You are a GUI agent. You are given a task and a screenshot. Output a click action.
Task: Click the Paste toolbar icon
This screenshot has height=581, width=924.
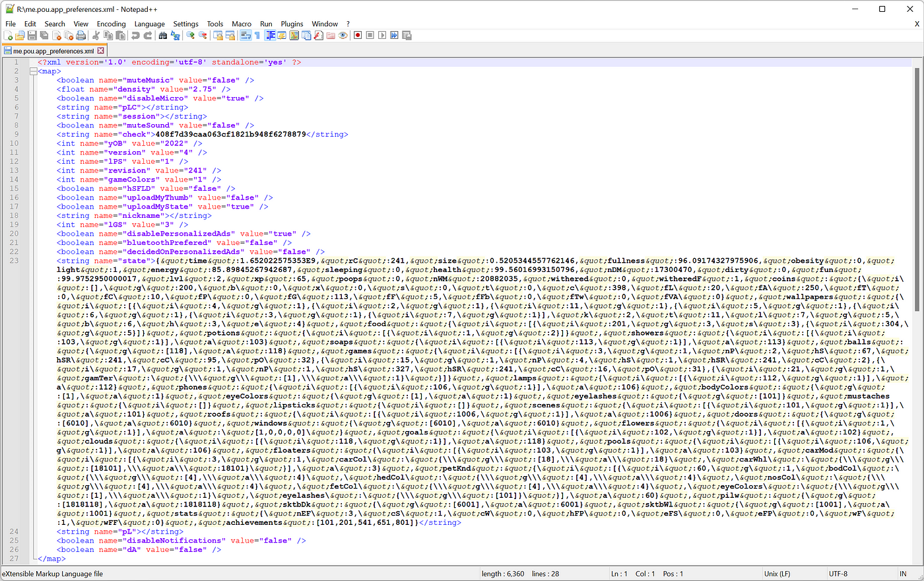(x=120, y=36)
